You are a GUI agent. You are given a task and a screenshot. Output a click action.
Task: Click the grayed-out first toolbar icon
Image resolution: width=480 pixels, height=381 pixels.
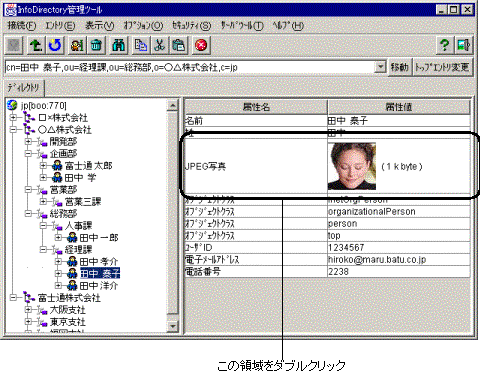click(x=14, y=45)
